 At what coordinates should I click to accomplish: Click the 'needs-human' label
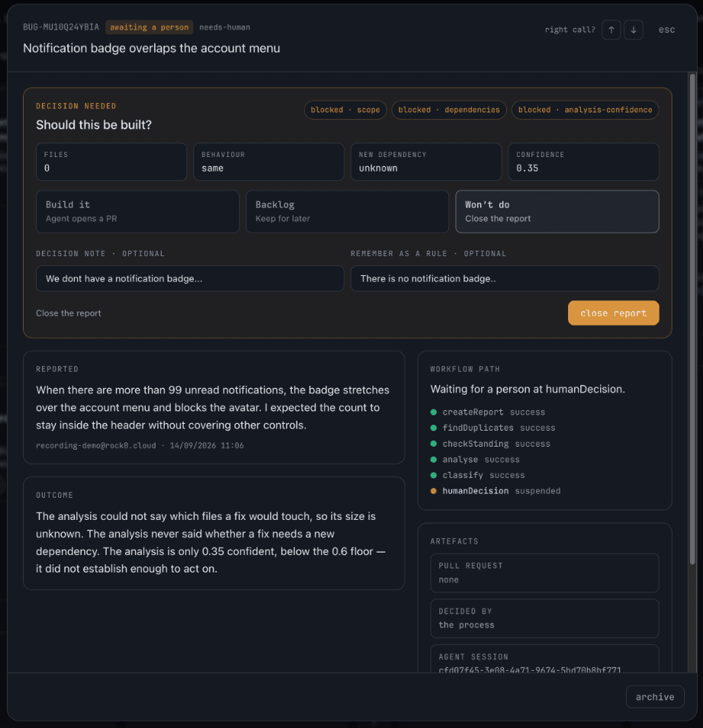click(225, 27)
